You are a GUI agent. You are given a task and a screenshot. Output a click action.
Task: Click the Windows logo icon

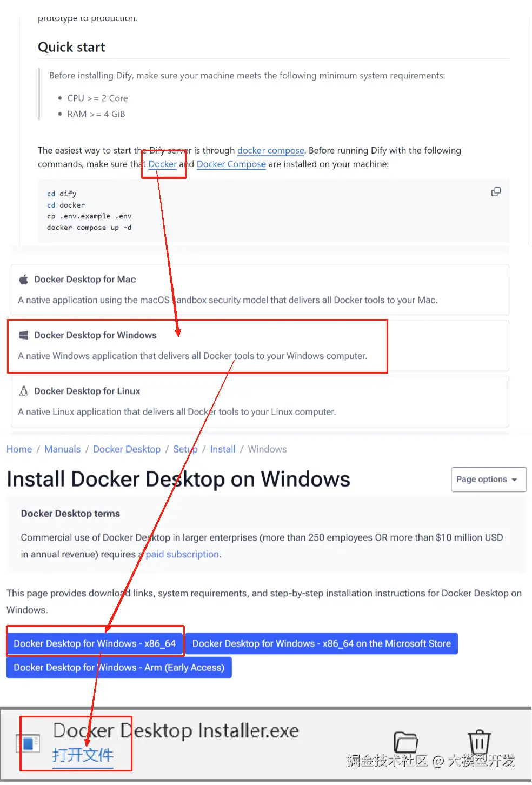(x=24, y=335)
